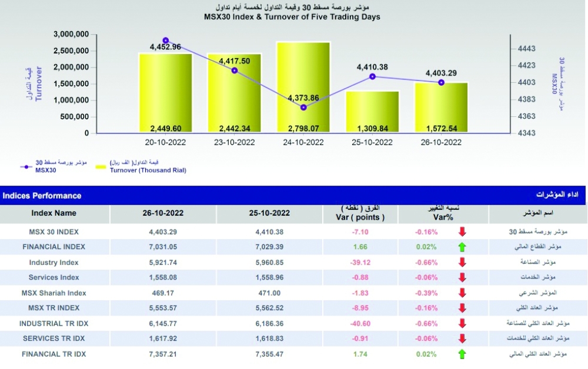The image size is (588, 369).
Task: Click the turnover bar for 25-10-2022
Action: (372, 112)
